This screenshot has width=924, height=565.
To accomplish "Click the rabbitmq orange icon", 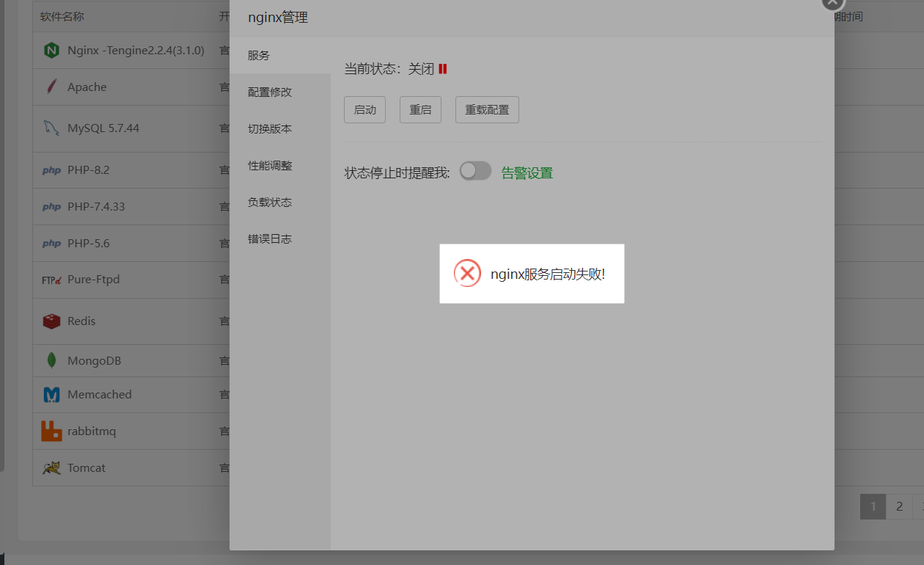I will tap(51, 431).
